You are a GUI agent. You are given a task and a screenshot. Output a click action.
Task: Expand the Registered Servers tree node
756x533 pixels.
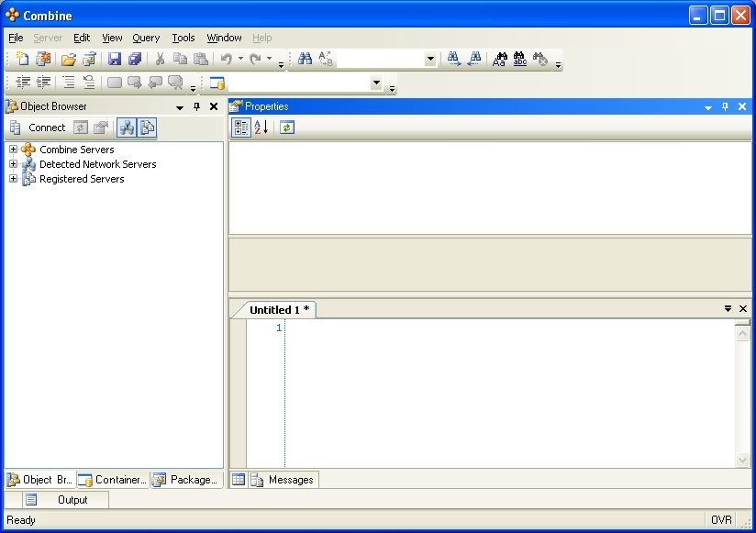tap(13, 179)
